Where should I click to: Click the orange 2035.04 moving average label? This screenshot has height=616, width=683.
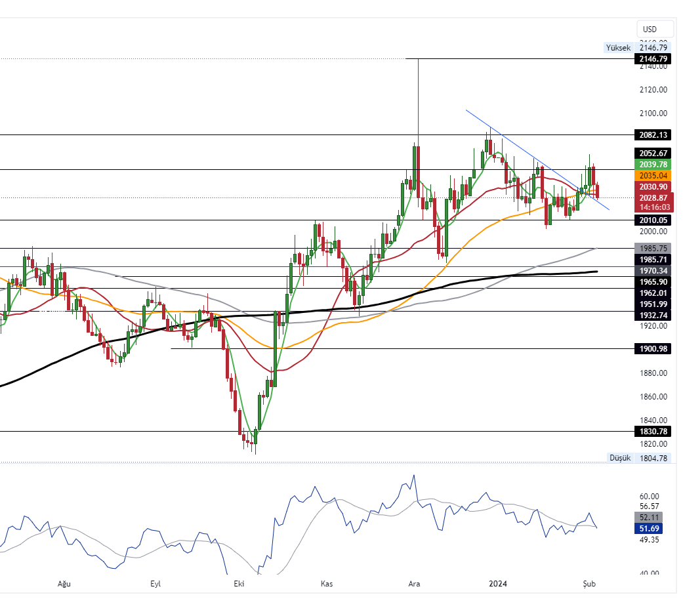click(652, 176)
